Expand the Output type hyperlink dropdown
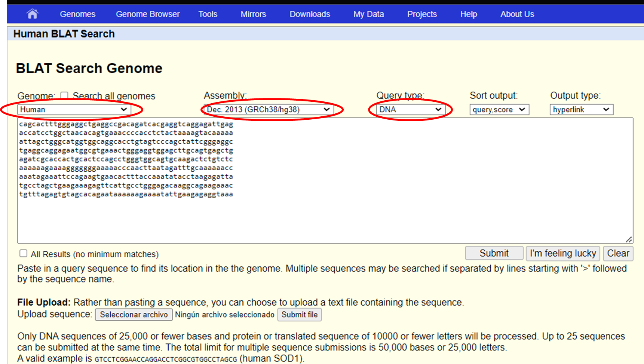Screen dimensions: 644x364 click(x=581, y=110)
